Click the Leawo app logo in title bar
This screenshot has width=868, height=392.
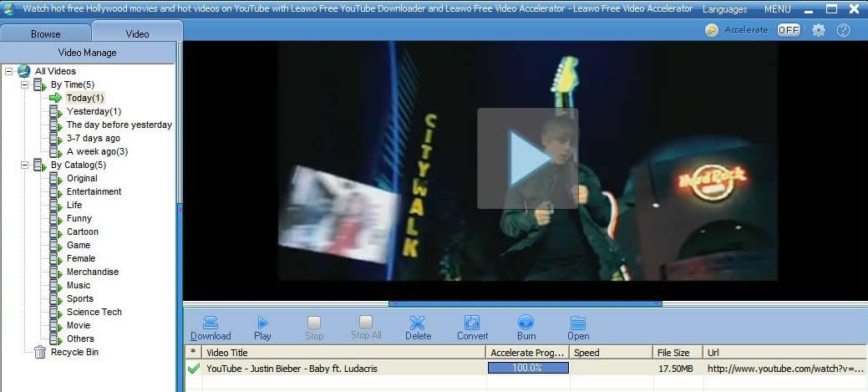(9, 9)
